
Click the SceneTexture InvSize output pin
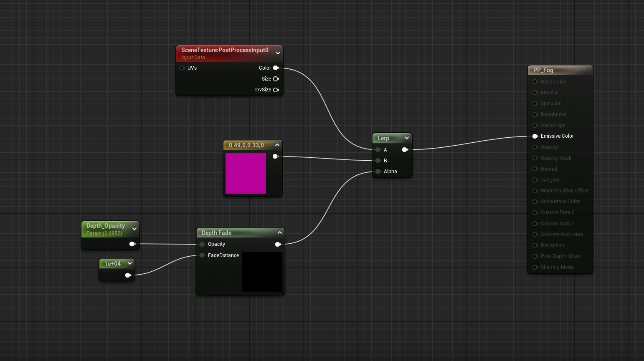276,90
